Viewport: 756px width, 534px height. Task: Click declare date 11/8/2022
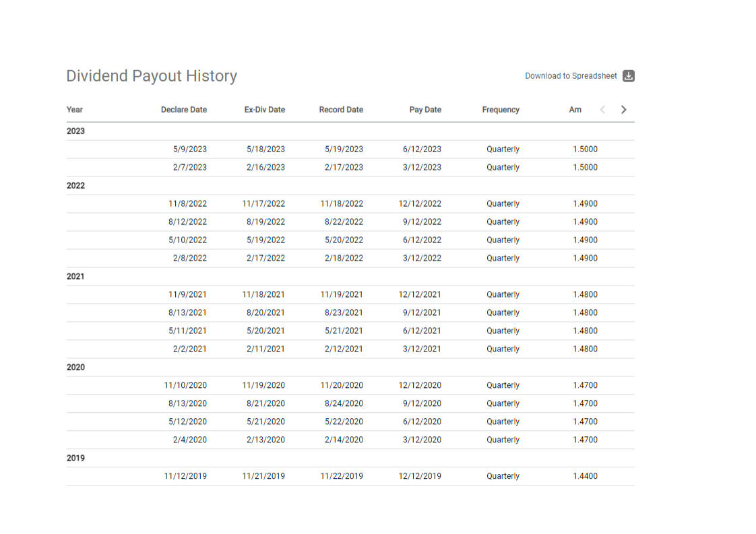pos(187,204)
